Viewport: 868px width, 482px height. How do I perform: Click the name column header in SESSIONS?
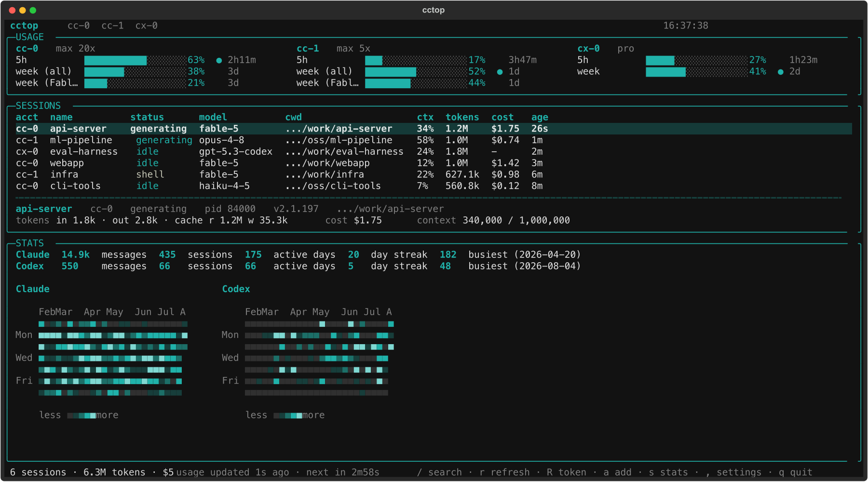coord(61,117)
